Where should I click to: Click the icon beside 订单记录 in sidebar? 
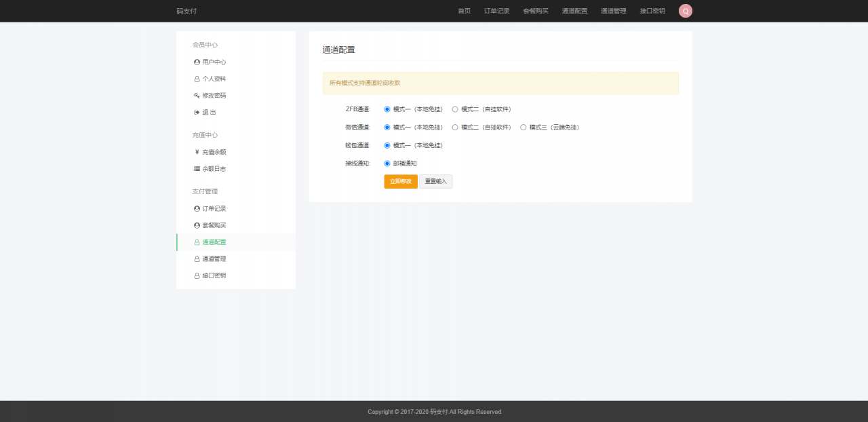[196, 208]
